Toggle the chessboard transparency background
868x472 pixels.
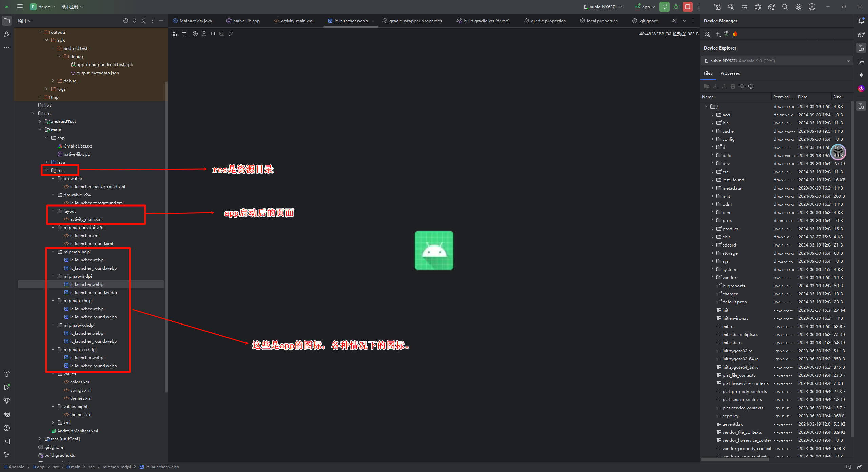click(175, 34)
